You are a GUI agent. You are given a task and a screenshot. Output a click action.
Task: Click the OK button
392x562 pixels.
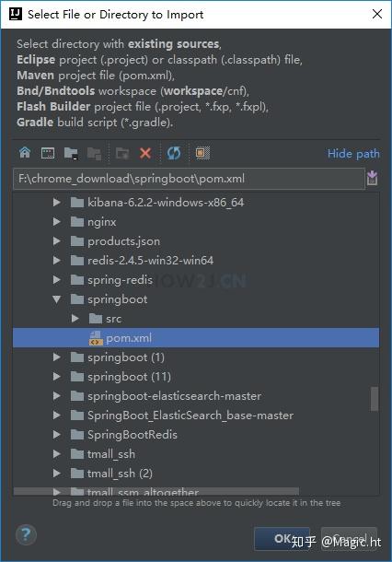[282, 538]
